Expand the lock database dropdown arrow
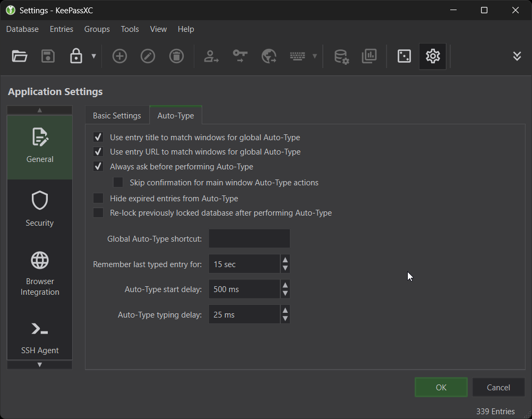Image resolution: width=532 pixels, height=419 pixels. pos(93,56)
